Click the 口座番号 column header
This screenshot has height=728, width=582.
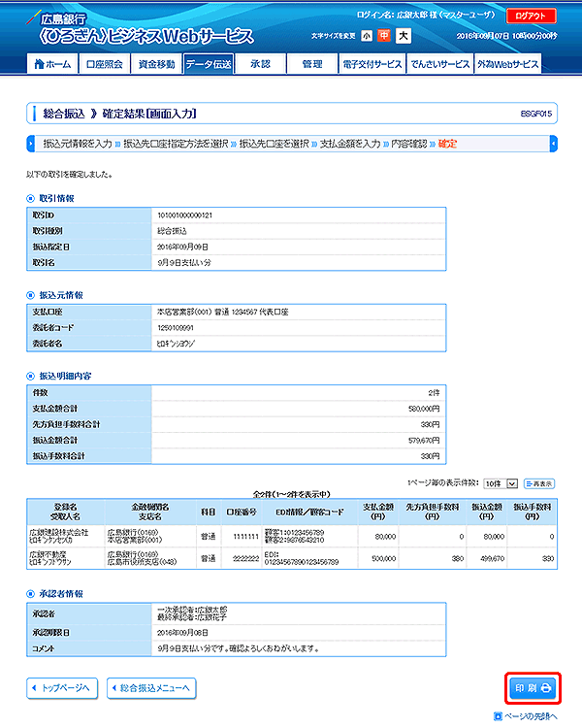(241, 512)
